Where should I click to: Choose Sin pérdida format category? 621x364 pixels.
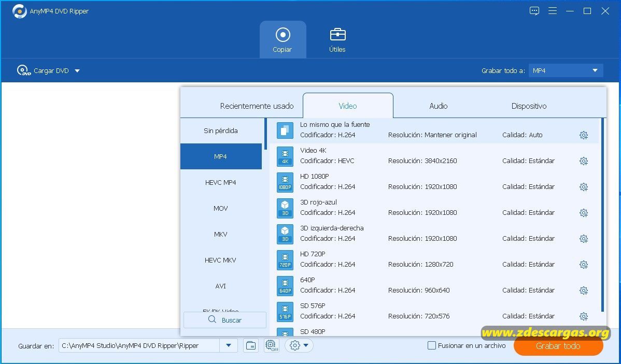coord(221,130)
